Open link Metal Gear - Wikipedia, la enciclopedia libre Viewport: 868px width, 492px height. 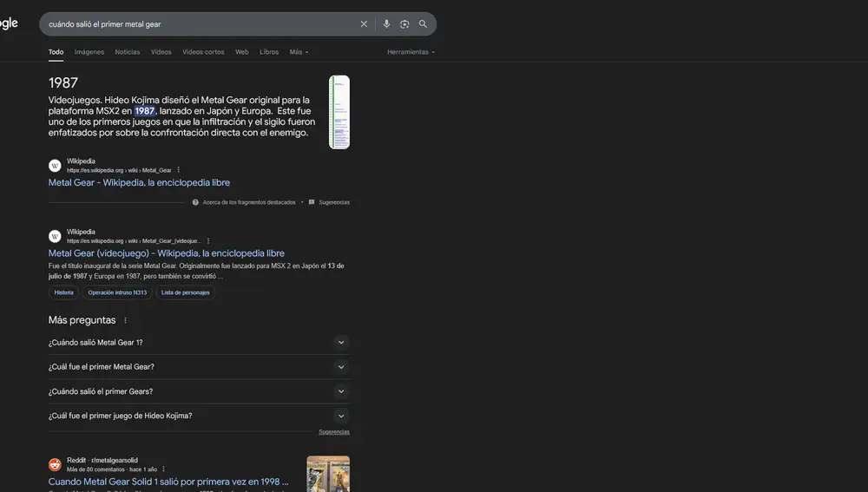pos(139,182)
